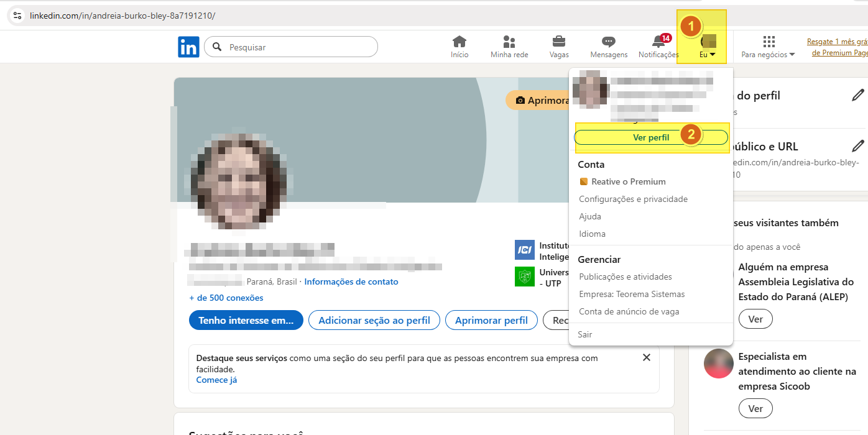Screen dimensions: 868x435
Task: Click the Resgate 1 mês grátis Premium link
Action: [x=837, y=47]
